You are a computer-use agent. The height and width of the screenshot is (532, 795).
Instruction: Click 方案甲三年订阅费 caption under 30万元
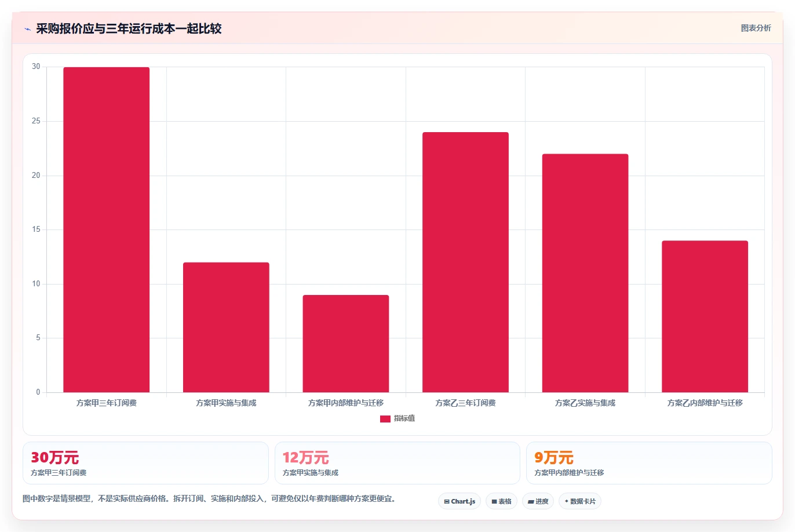pyautogui.click(x=59, y=473)
